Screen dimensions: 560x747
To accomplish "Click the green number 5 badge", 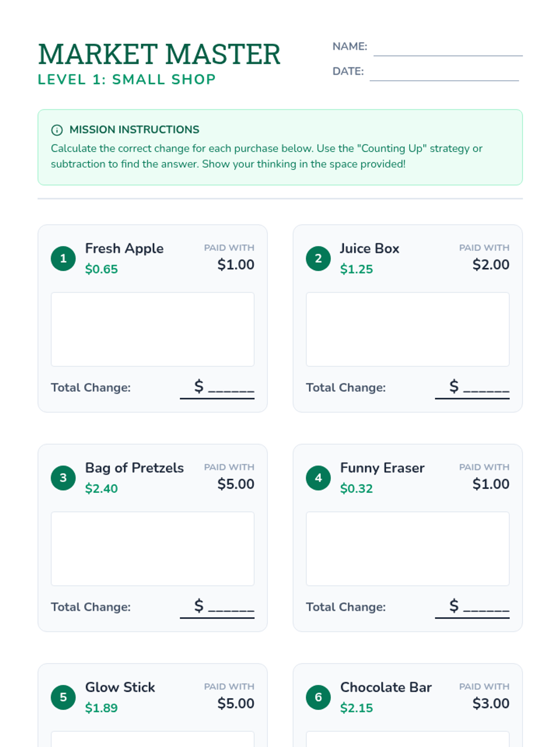I will pos(63,697).
